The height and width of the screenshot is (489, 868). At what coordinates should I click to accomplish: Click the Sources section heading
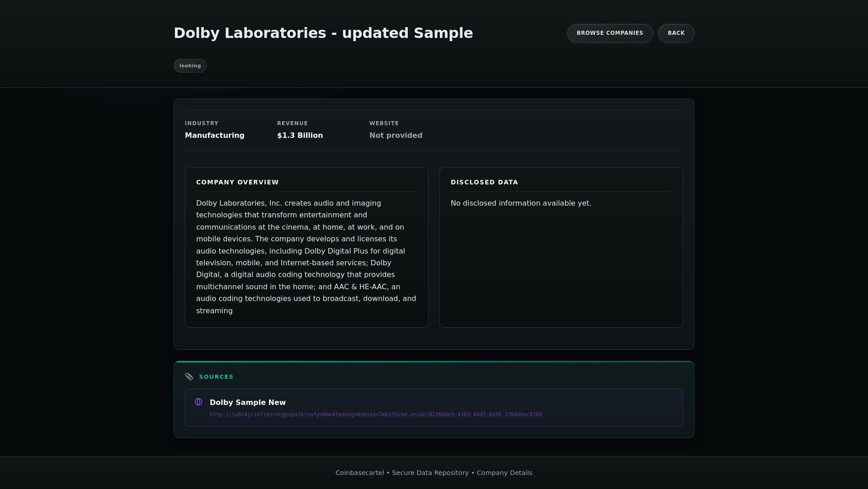(x=216, y=377)
